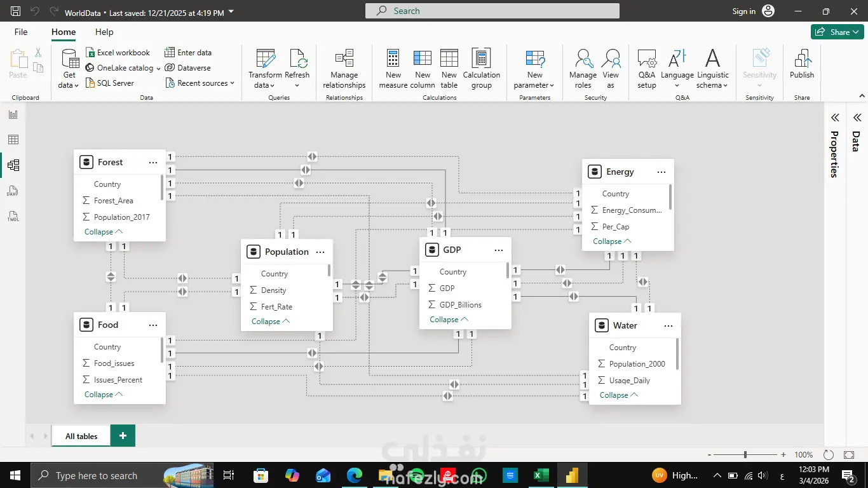Collapse the GDP table card
The width and height of the screenshot is (868, 488).
tap(449, 320)
